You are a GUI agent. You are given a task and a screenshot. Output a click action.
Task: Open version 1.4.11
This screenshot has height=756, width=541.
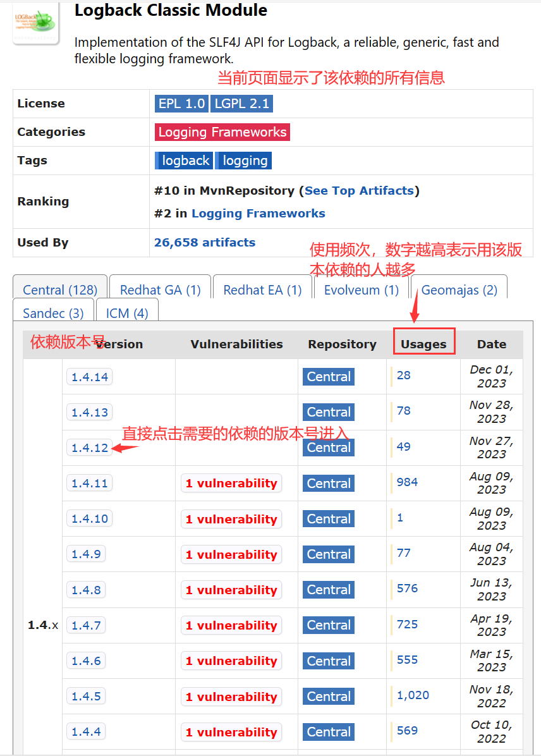[90, 483]
